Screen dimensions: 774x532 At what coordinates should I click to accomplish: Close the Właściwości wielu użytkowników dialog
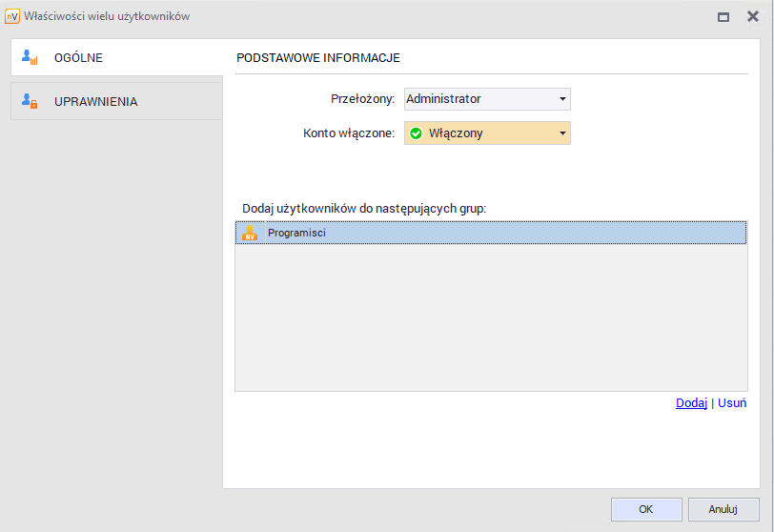point(752,16)
